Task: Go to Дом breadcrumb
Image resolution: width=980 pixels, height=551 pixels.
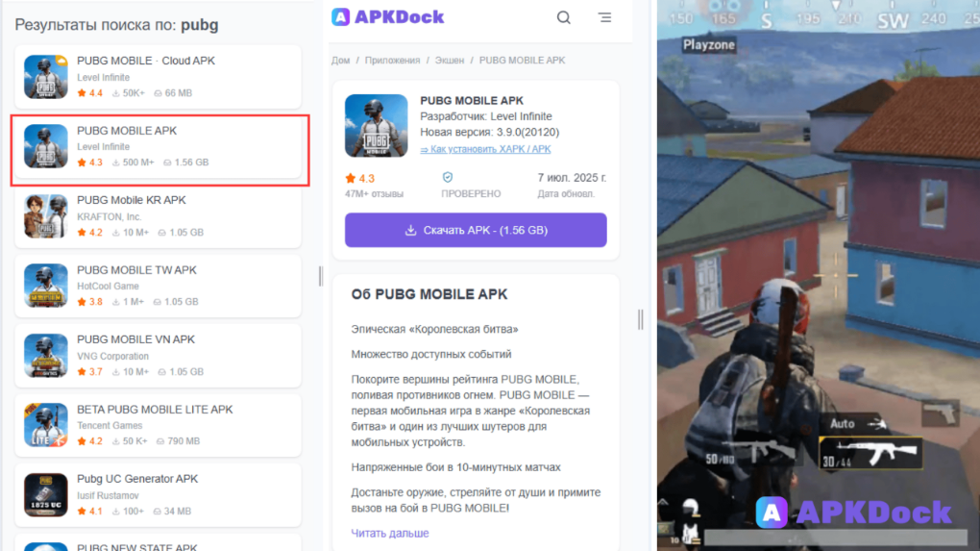Action: 341,60
